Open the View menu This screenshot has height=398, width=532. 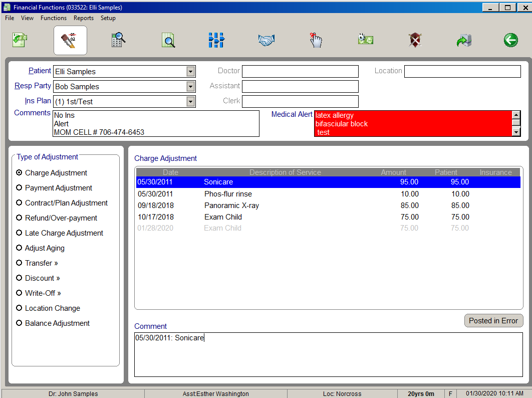(27, 18)
